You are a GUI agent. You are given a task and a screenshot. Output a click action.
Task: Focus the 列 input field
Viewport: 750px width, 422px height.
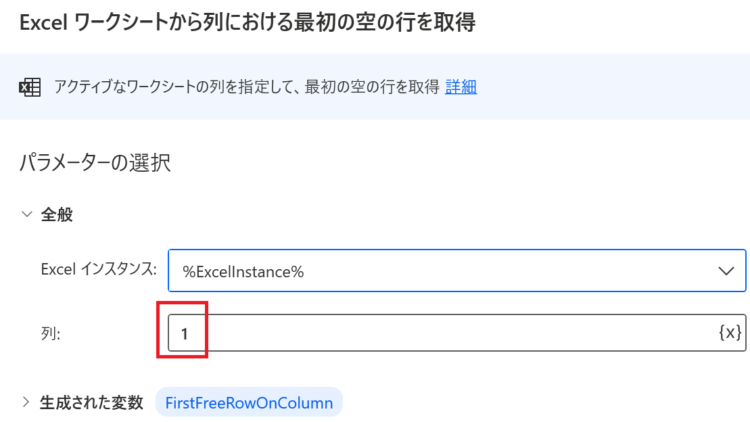coord(457,333)
